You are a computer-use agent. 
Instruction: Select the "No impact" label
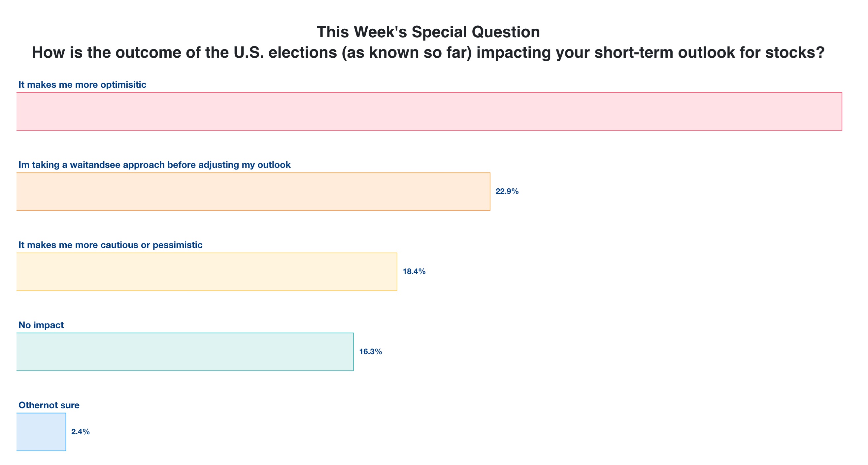pyautogui.click(x=41, y=325)
